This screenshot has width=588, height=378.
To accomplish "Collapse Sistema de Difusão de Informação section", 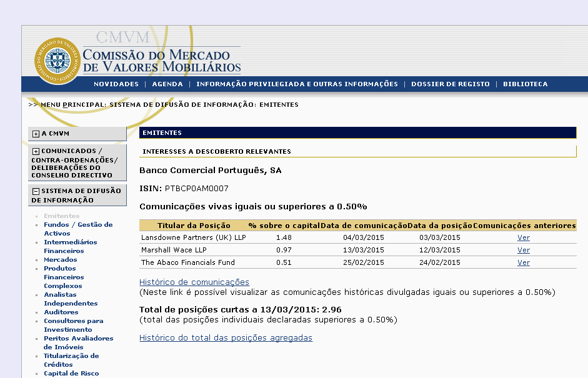I will pos(36,191).
